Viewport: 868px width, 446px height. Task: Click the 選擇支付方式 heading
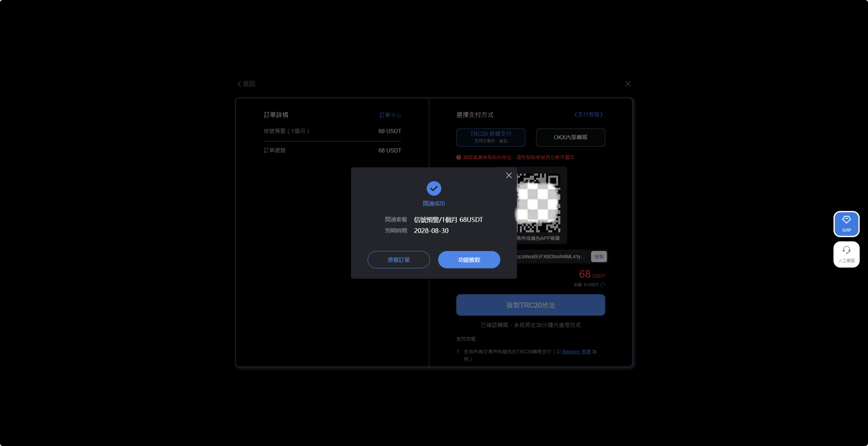point(475,115)
